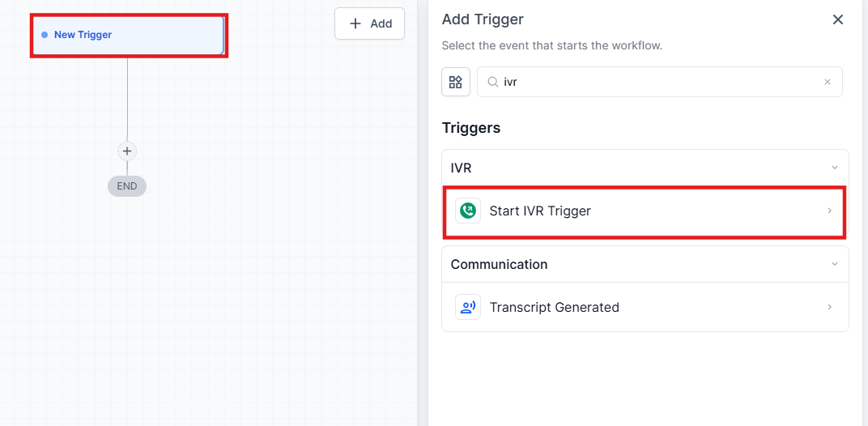868x426 pixels.
Task: Close the Add Trigger panel
Action: pos(838,19)
